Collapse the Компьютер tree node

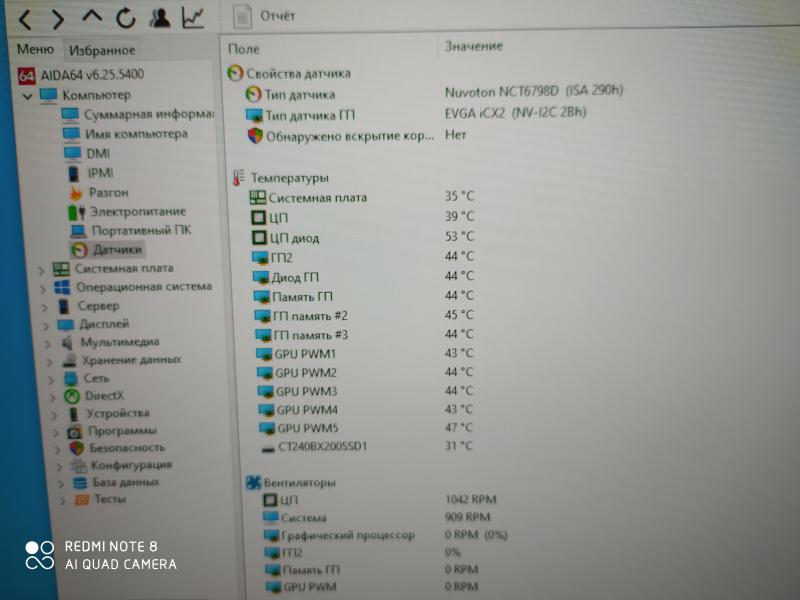(x=27, y=96)
